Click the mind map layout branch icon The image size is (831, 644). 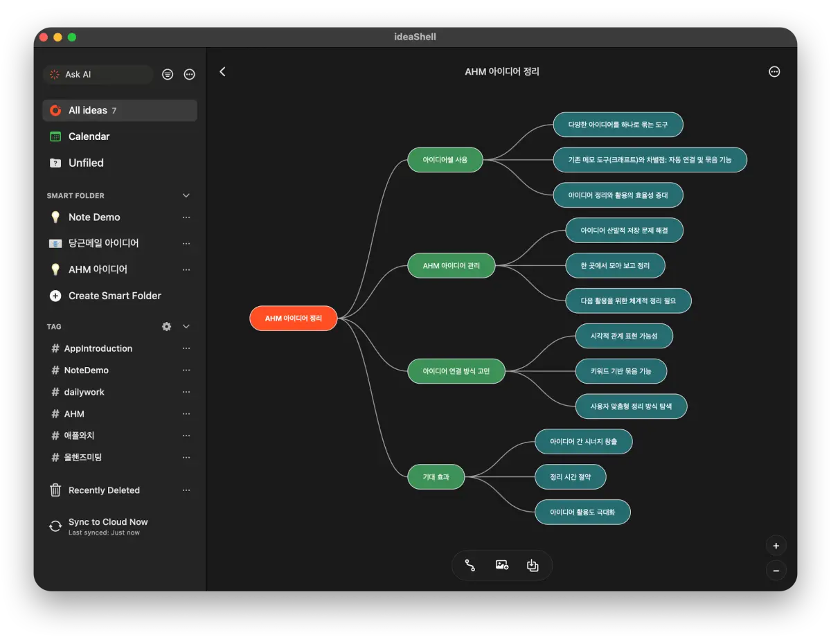point(470,565)
